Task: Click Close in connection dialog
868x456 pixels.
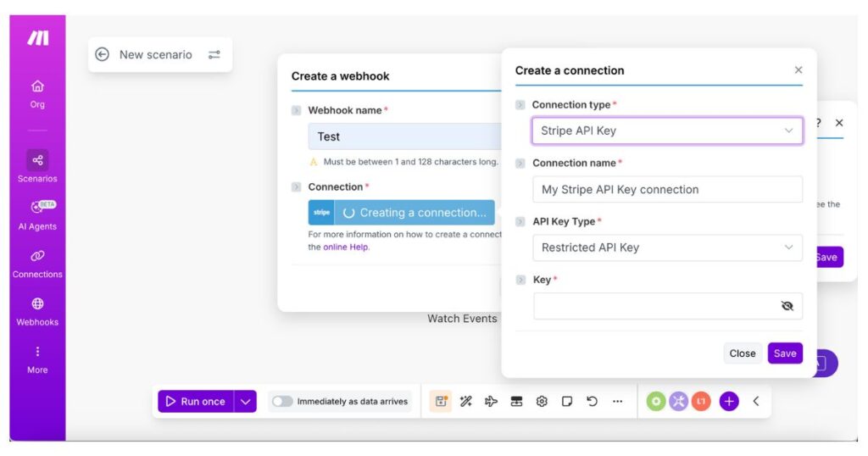Action: tap(742, 353)
